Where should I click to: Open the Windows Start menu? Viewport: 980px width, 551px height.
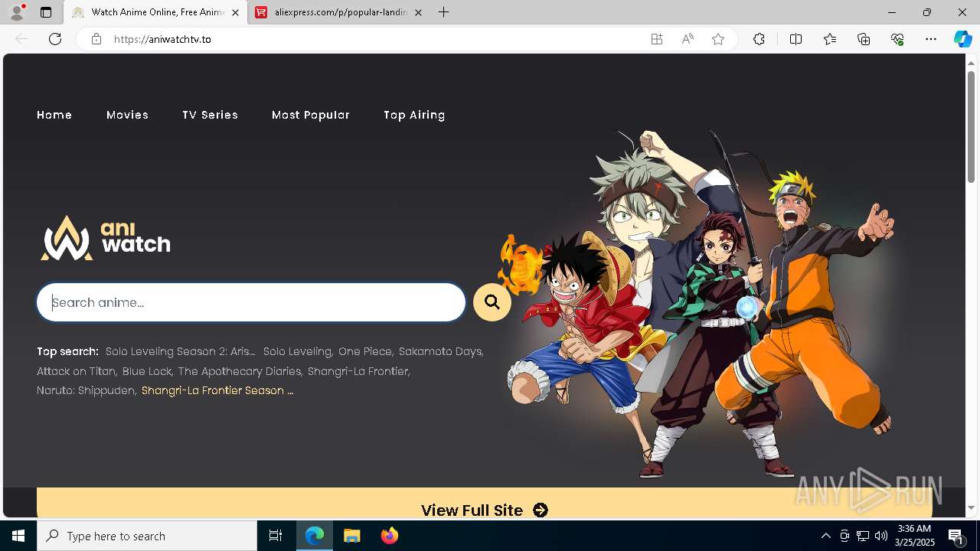coord(18,536)
